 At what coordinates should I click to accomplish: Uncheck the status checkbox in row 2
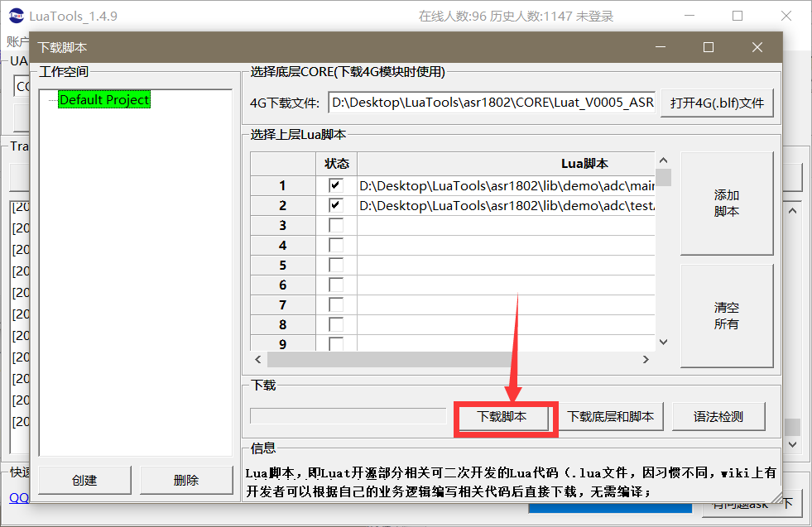coord(336,205)
